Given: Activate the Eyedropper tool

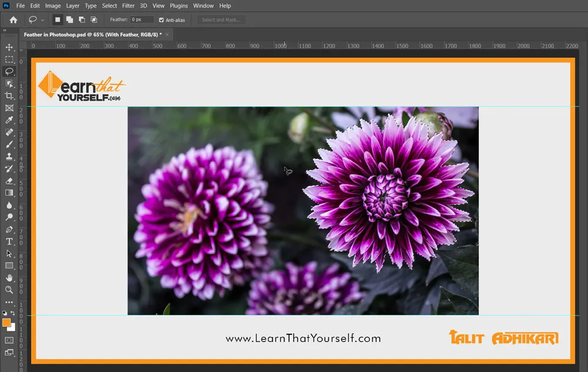Looking at the screenshot, I should tap(9, 120).
